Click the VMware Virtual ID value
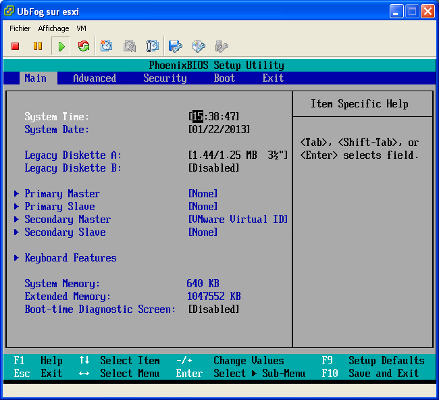439x400 pixels. click(x=238, y=219)
